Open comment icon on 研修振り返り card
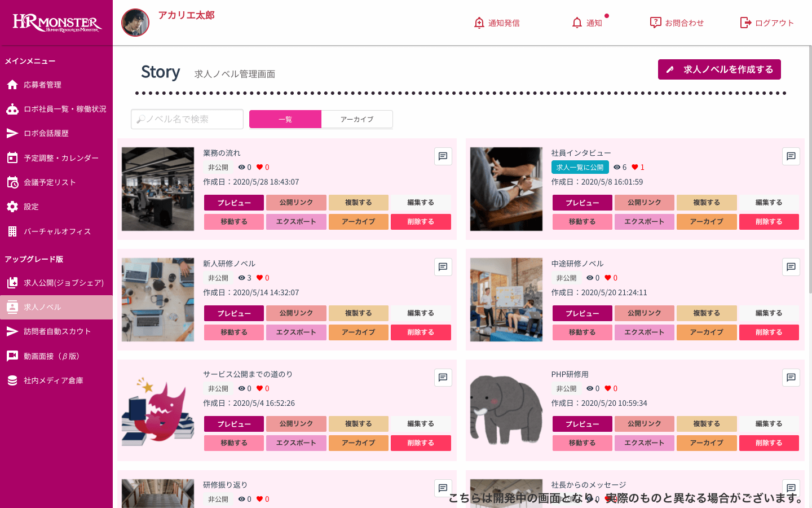 (443, 488)
